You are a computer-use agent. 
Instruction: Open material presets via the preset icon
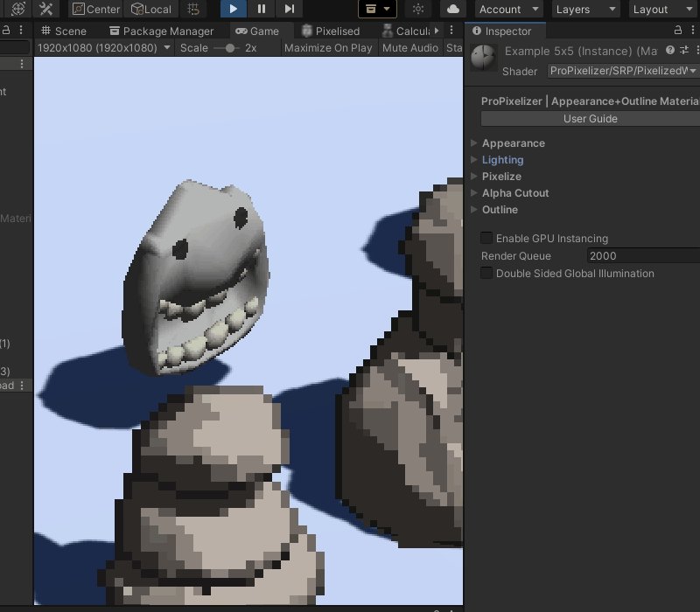click(x=686, y=51)
